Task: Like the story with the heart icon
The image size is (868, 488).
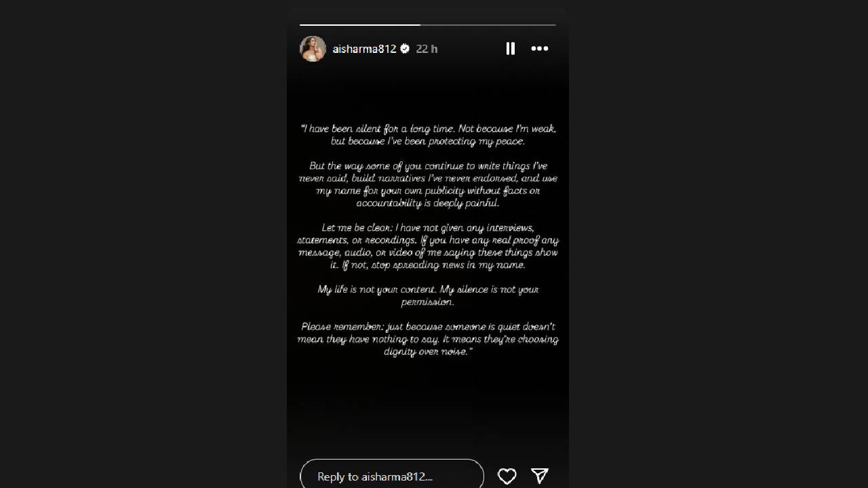Action: 507,476
